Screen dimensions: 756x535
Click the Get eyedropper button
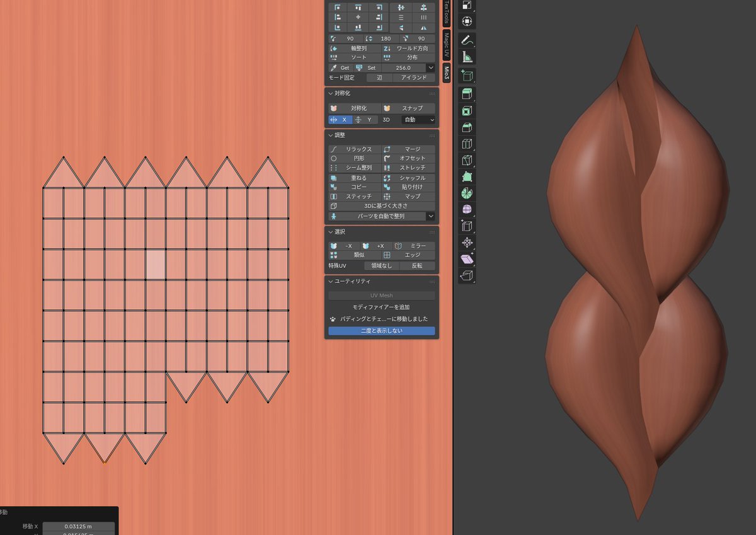[340, 67]
